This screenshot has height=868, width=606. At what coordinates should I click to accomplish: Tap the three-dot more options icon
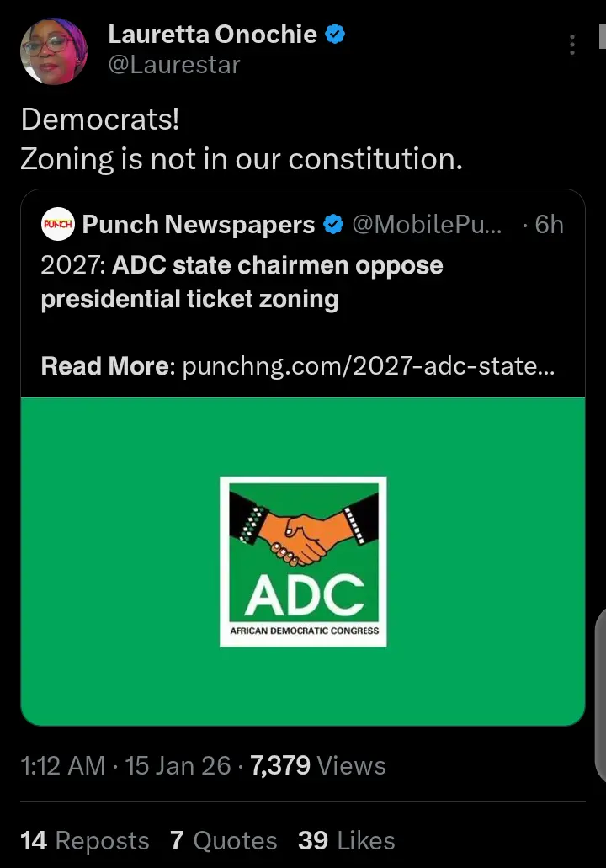(x=572, y=45)
